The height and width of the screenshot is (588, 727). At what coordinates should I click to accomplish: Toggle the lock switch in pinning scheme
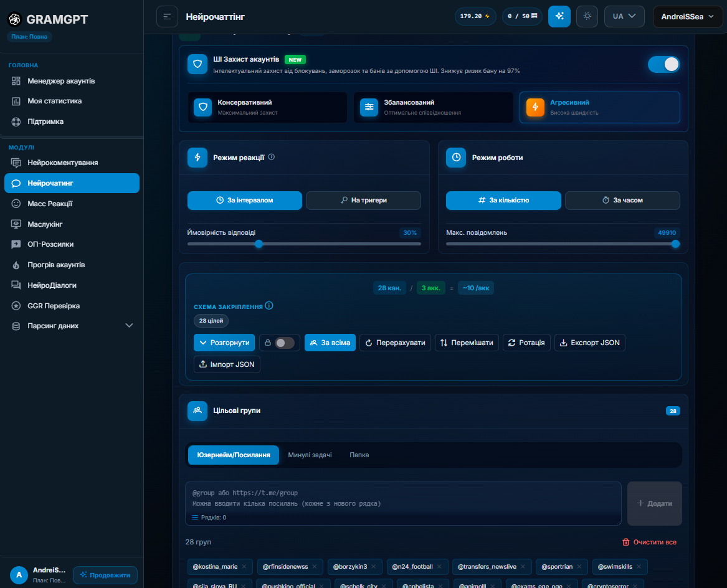coord(284,343)
